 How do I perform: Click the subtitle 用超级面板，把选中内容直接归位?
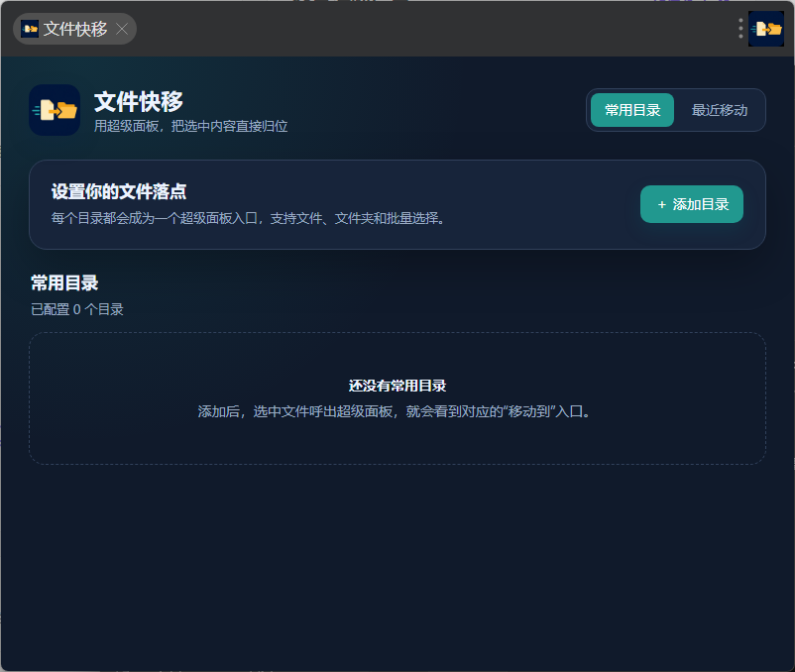(x=190, y=126)
